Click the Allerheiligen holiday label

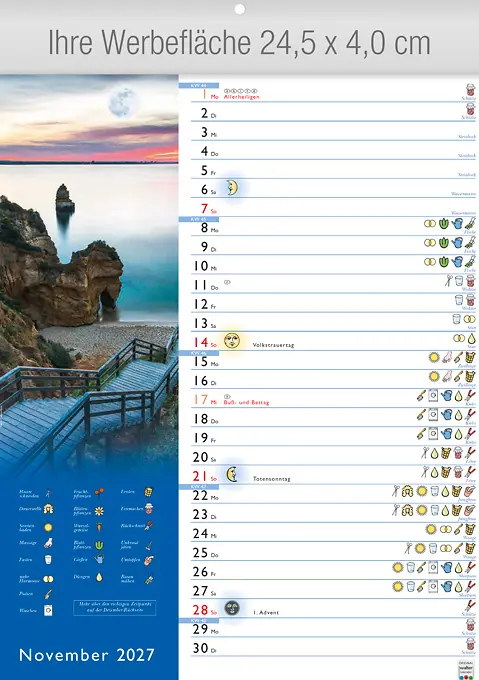[x=242, y=97]
